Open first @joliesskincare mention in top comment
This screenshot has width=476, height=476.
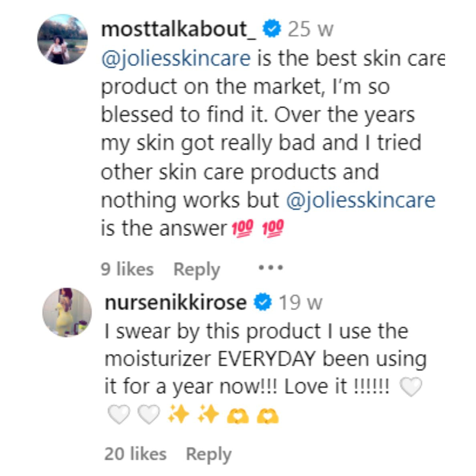176,58
